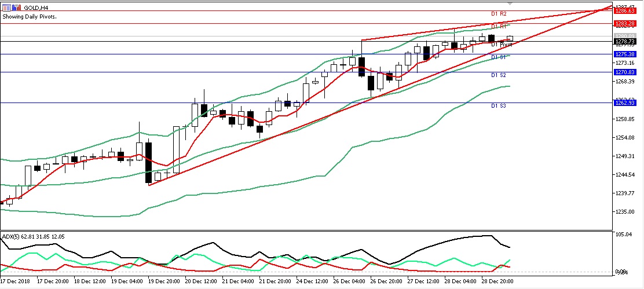
Task: Select the D1 S2 support label
Action: pos(499,75)
